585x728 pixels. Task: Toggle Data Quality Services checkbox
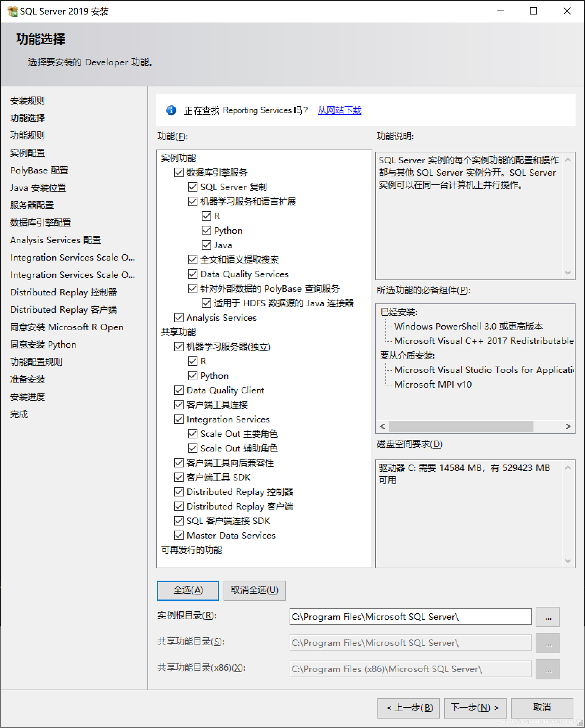point(193,274)
